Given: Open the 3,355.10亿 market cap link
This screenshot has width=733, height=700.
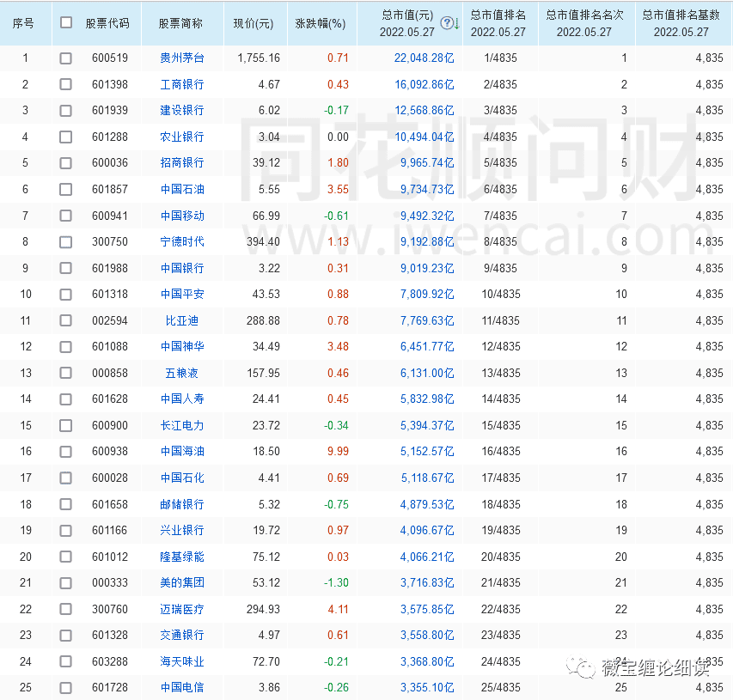Looking at the screenshot, I should 427,687.
